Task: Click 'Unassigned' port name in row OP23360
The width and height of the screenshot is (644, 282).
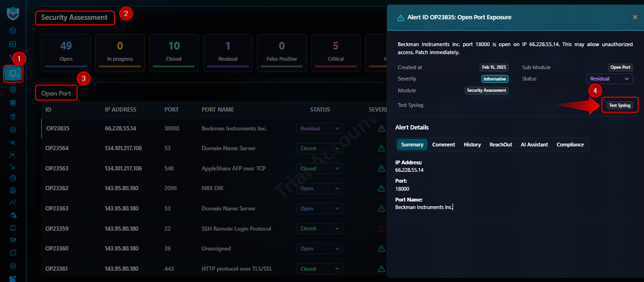Action: pyautogui.click(x=216, y=249)
